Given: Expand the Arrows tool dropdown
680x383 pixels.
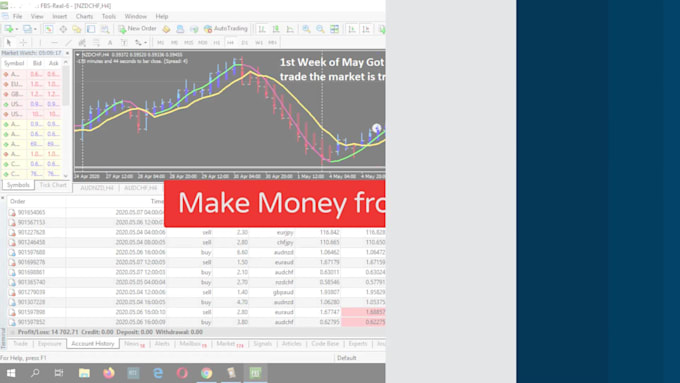Looking at the screenshot, I should point(145,43).
